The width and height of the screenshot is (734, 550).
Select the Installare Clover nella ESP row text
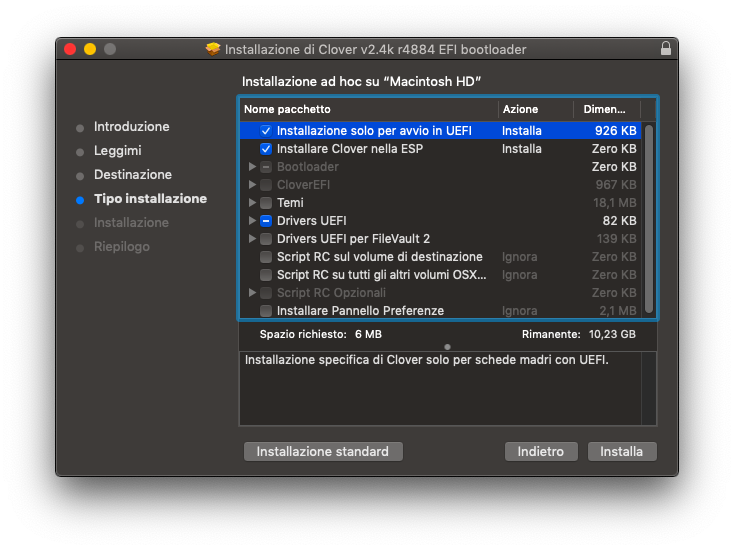(350, 149)
